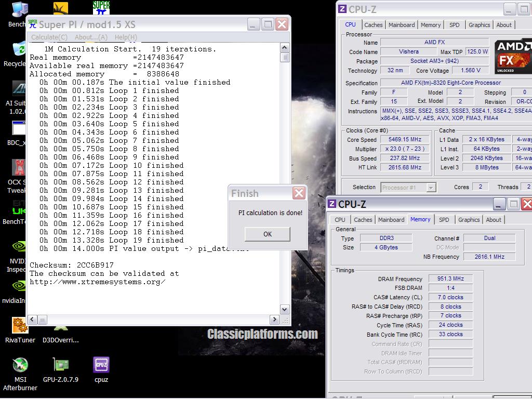
Task: Minimize the Super PI window
Action: (x=254, y=24)
